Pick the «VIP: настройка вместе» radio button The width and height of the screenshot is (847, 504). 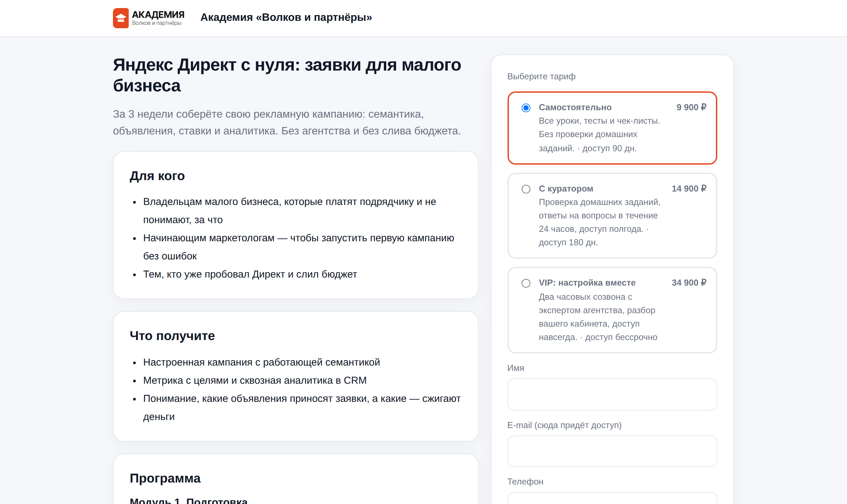pos(526,283)
